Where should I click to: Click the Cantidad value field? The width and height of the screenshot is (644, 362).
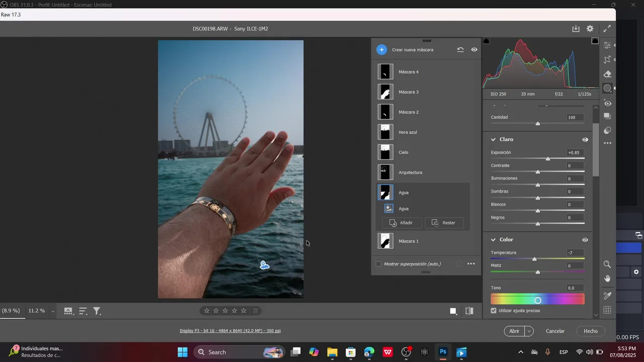point(575,117)
